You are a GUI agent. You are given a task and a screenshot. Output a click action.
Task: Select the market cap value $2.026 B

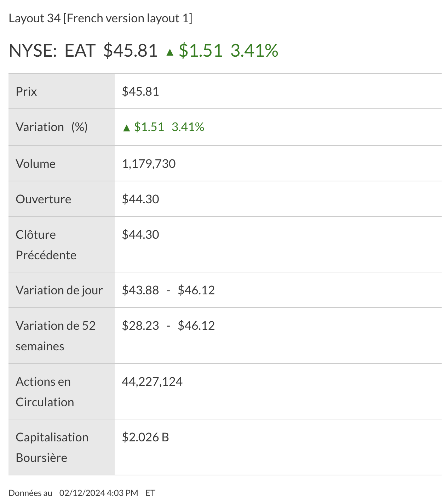pyautogui.click(x=145, y=437)
